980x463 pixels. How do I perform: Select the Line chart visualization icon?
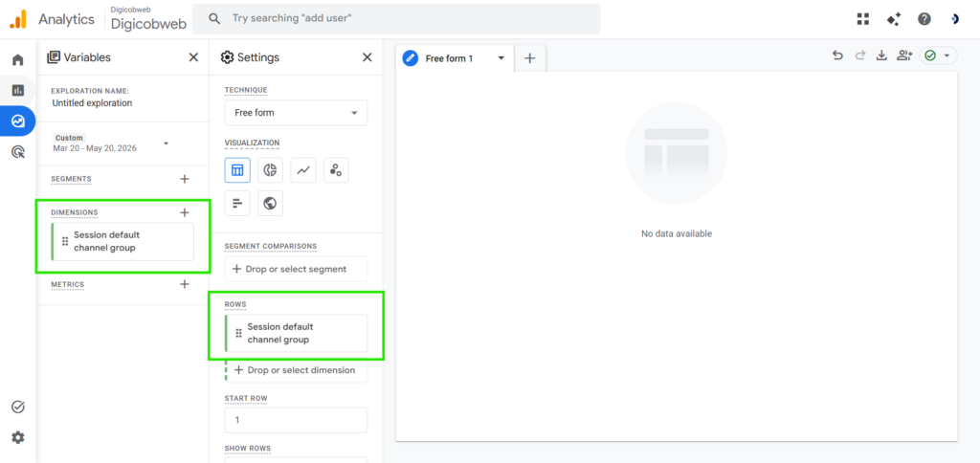tap(303, 170)
